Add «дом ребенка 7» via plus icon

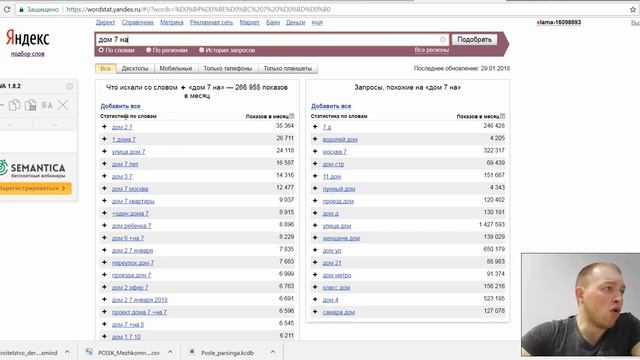(x=104, y=225)
